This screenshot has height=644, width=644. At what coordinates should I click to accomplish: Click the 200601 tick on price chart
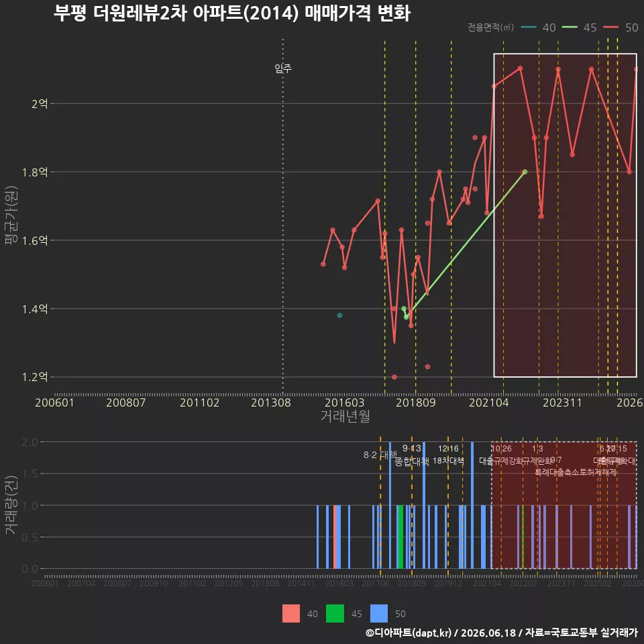click(x=54, y=402)
